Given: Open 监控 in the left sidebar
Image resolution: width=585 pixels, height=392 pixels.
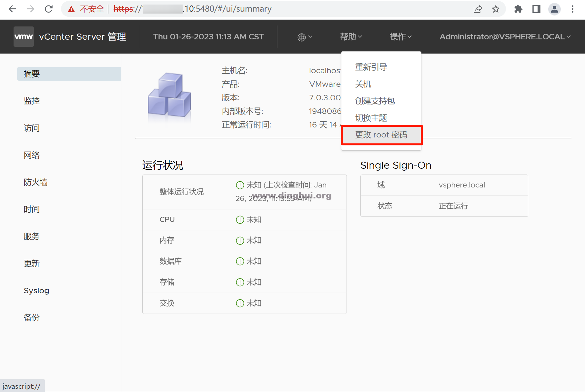Looking at the screenshot, I should coord(32,101).
